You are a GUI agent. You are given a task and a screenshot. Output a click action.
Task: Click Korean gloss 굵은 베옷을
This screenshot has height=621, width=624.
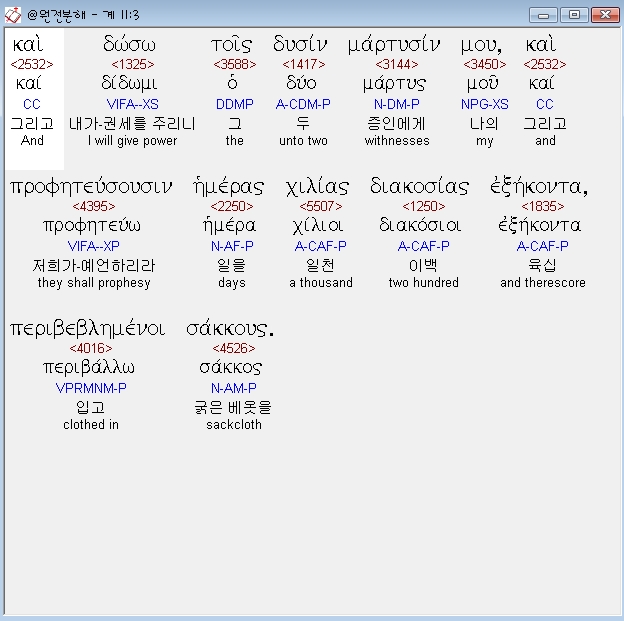[233, 408]
